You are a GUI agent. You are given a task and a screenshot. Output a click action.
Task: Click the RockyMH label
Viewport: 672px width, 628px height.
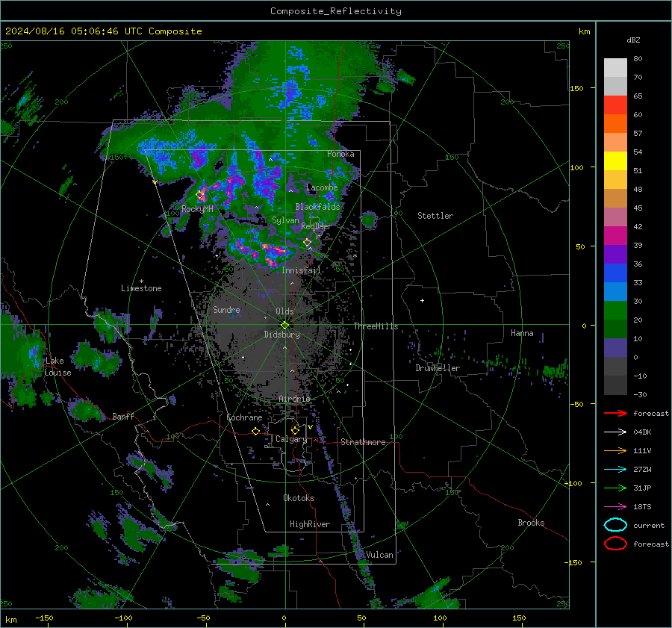pyautogui.click(x=197, y=209)
